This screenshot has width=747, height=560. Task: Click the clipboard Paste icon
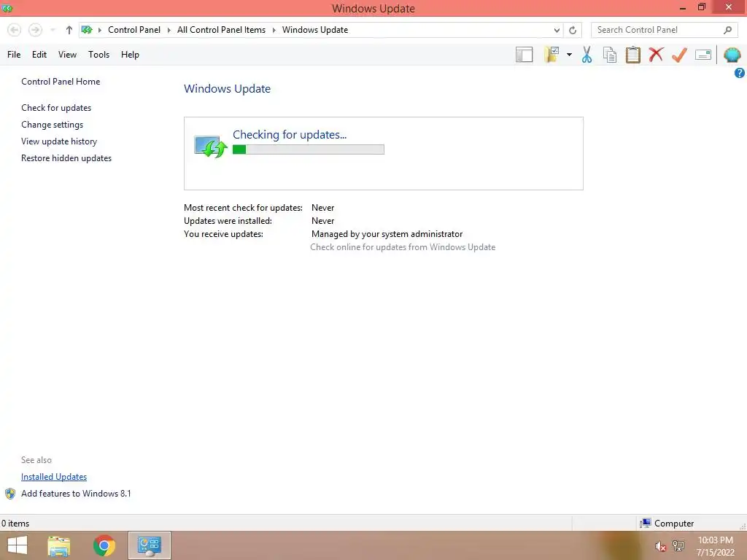pyautogui.click(x=632, y=55)
